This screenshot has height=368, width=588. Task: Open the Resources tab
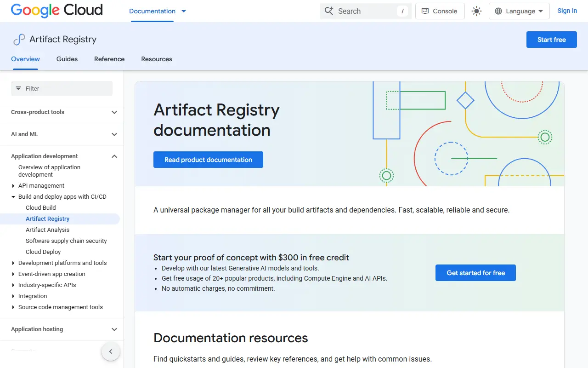[x=157, y=59]
